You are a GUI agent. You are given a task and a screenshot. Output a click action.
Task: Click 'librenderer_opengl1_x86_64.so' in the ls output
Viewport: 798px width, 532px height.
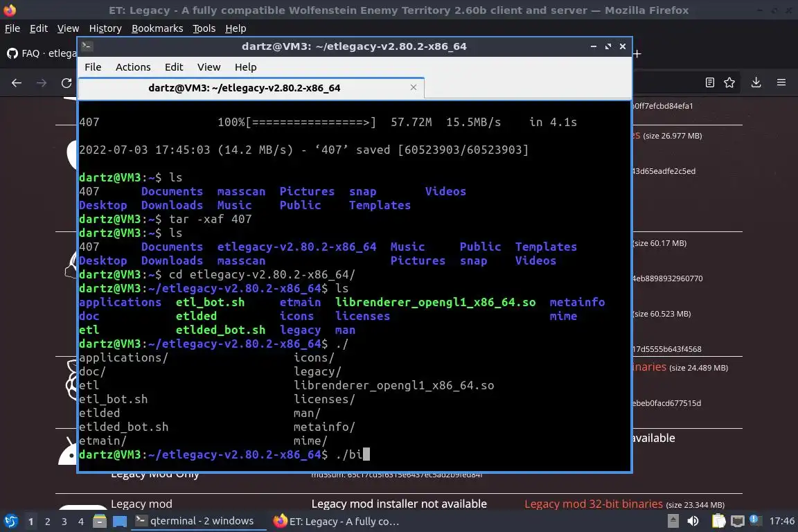pos(435,303)
